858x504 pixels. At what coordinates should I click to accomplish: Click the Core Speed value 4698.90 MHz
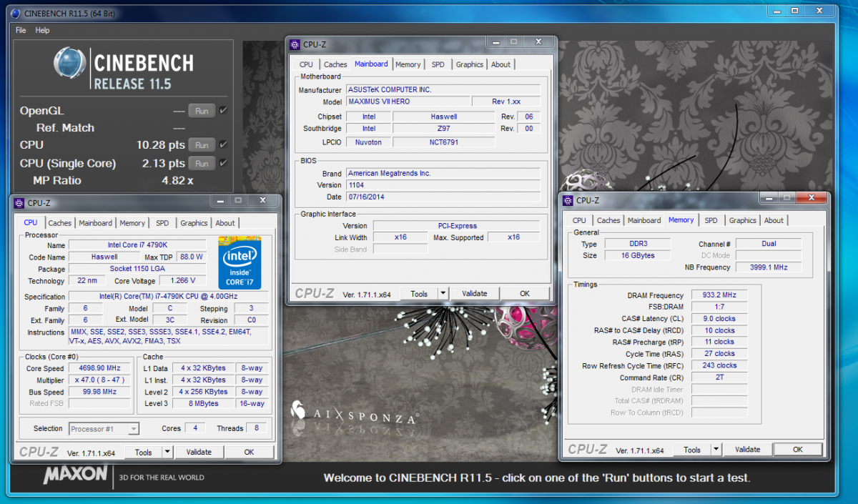[99, 368]
